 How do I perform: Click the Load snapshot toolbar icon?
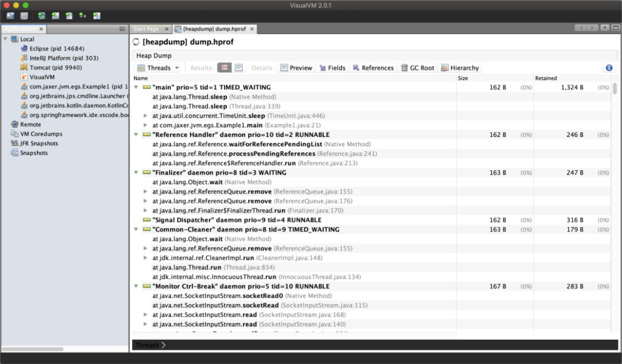click(10, 16)
